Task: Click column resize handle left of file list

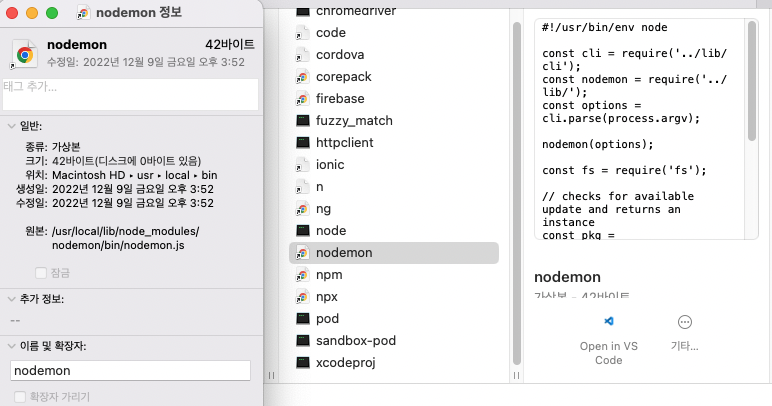Action: tap(271, 375)
